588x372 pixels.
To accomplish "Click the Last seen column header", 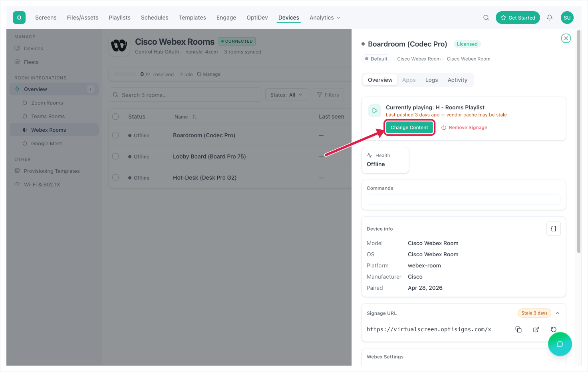I will (332, 117).
